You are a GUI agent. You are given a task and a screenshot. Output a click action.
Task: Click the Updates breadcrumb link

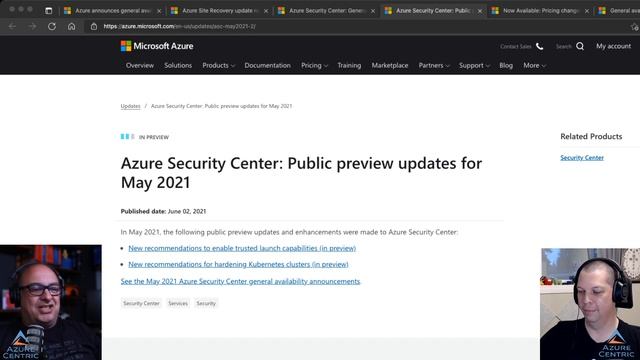(130, 106)
